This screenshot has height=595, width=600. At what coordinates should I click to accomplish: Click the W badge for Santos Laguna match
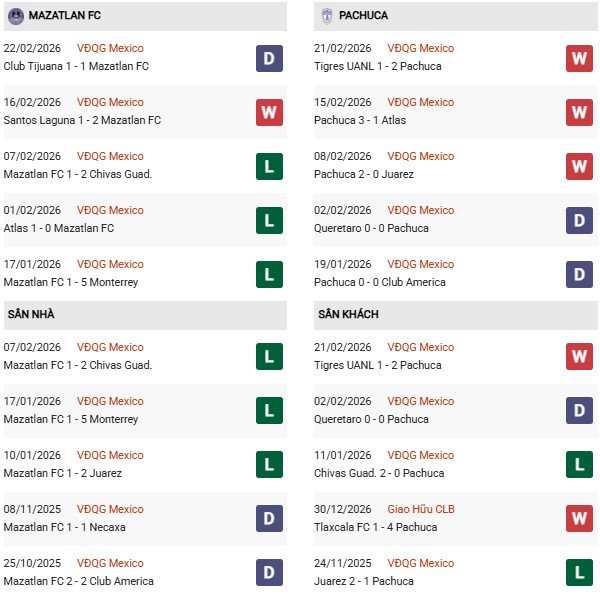(269, 112)
